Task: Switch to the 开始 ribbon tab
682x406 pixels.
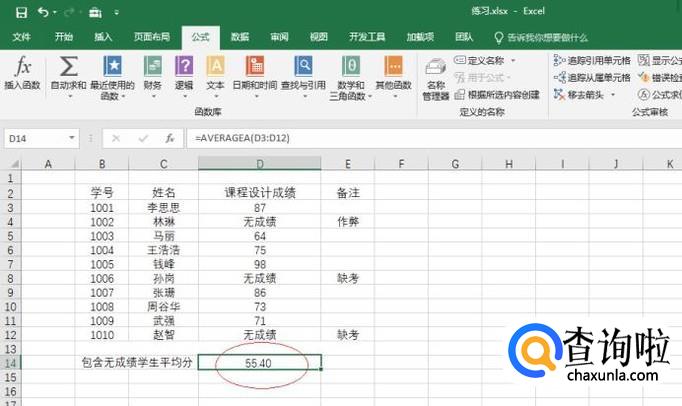Action: pos(64,37)
